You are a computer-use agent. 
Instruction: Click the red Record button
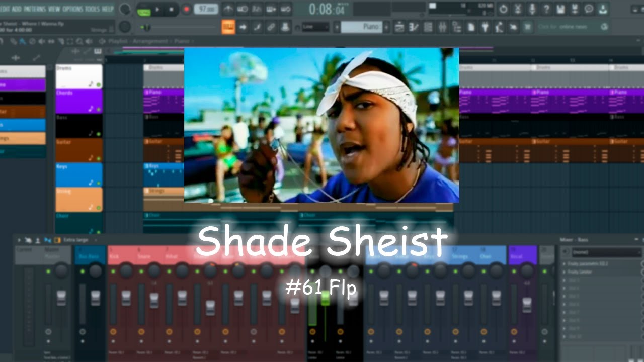pos(187,9)
